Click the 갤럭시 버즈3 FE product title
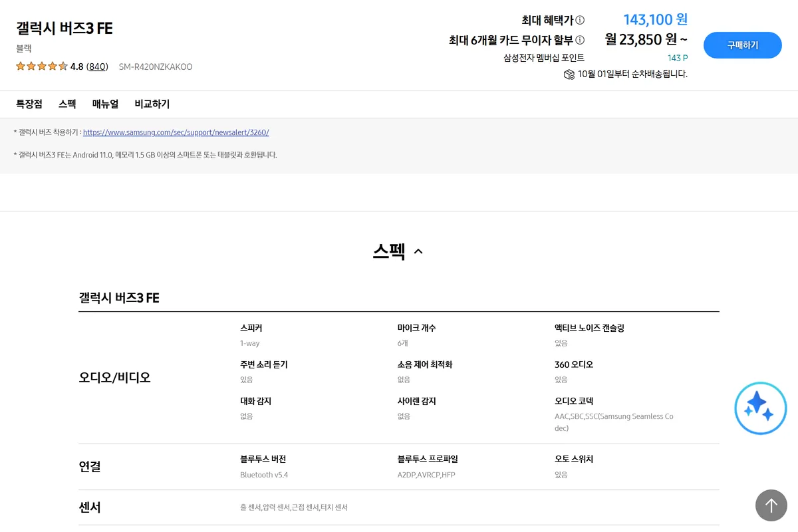The width and height of the screenshot is (798, 532). (65, 28)
